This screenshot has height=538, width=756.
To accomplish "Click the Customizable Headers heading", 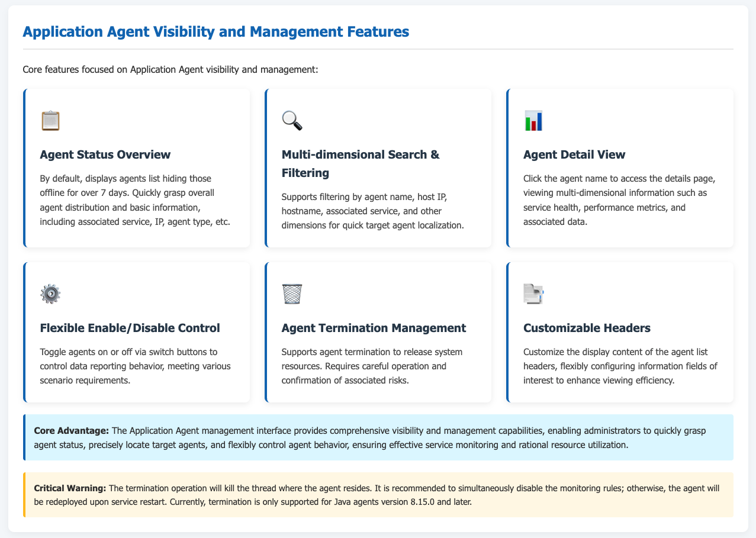I will [580, 328].
